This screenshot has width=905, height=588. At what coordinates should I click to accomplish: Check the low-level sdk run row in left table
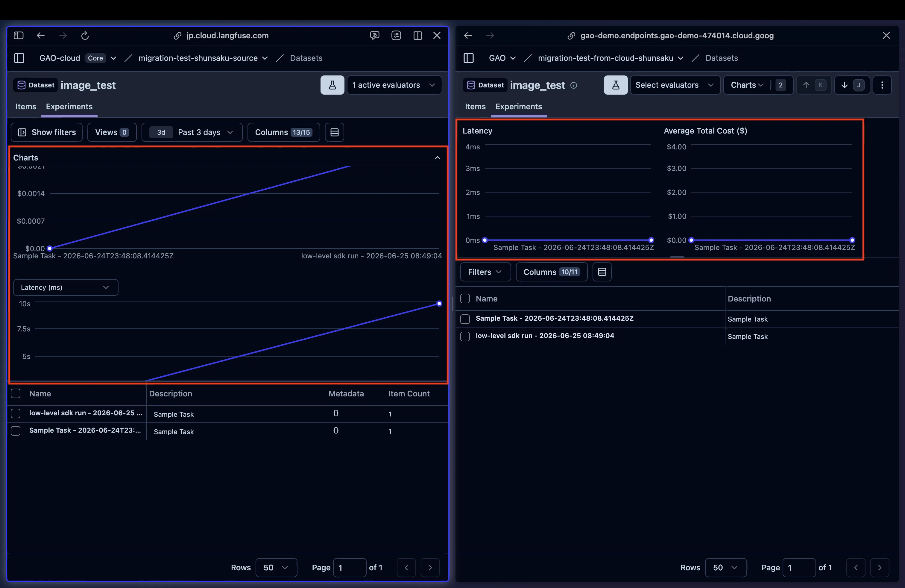pyautogui.click(x=16, y=413)
